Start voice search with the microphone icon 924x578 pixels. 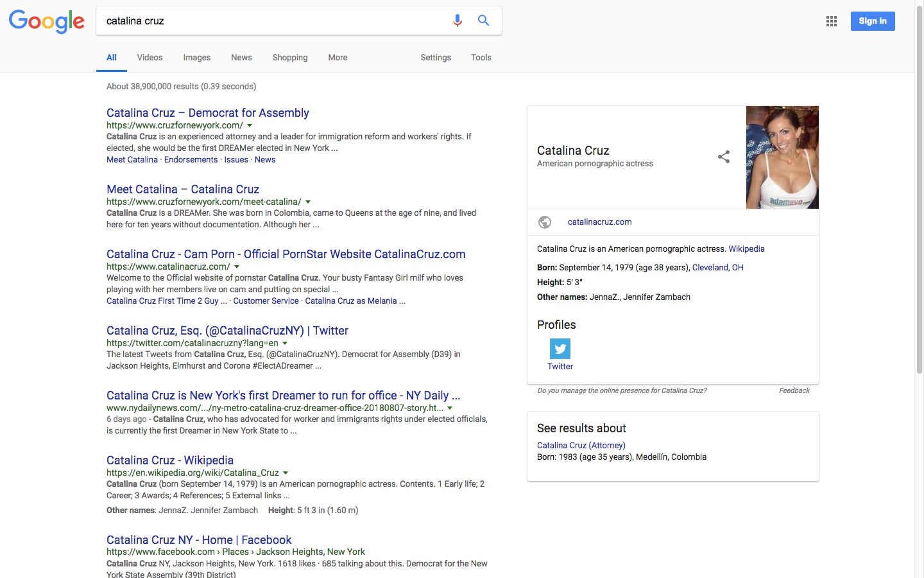point(458,21)
